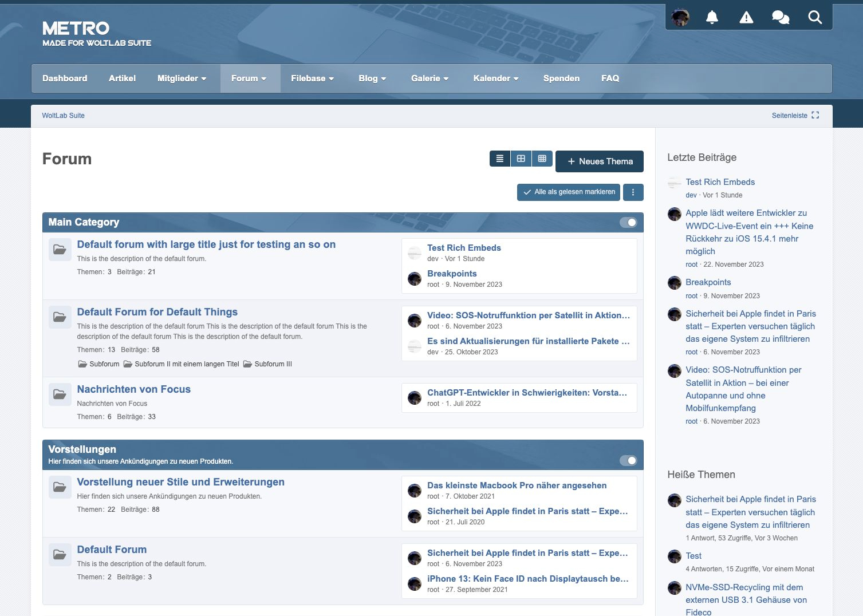Open the three-dot more options menu
This screenshot has width=863, height=616.
tap(633, 192)
